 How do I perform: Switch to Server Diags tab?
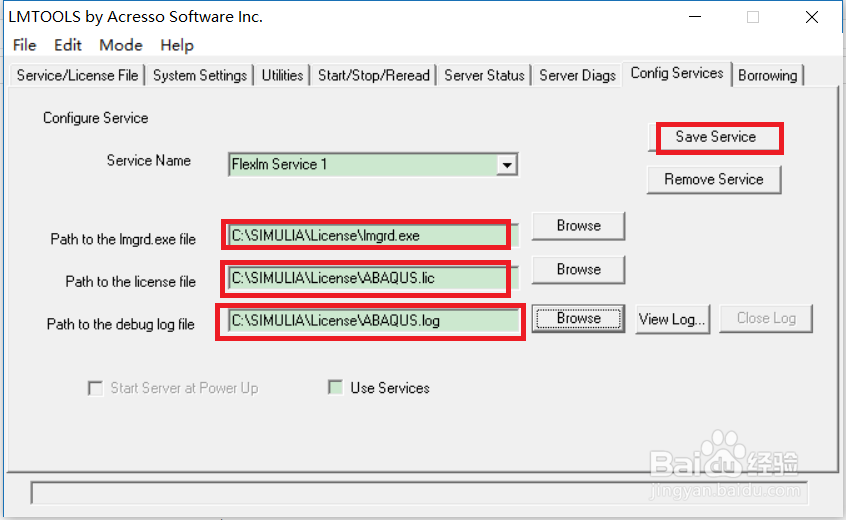pos(577,75)
